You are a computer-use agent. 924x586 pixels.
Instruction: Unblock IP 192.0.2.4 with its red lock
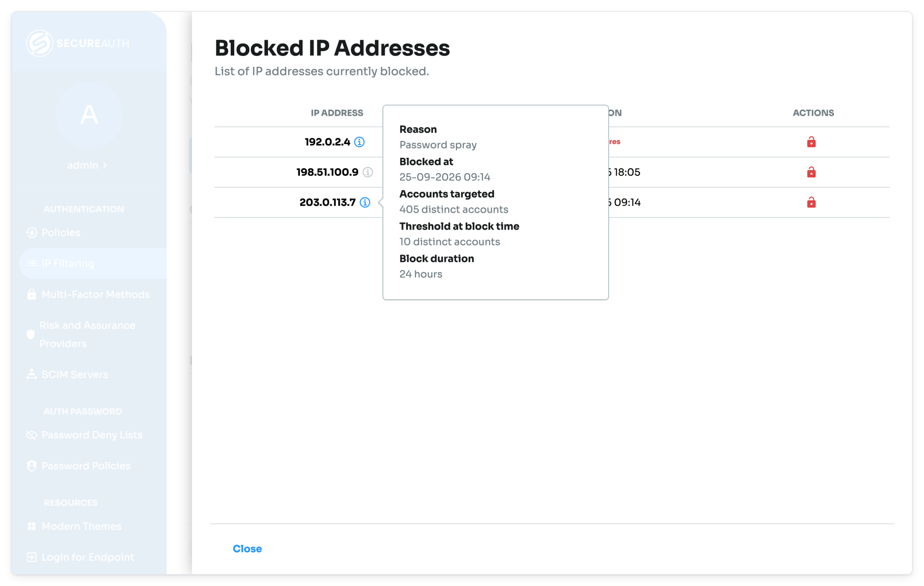click(x=811, y=142)
